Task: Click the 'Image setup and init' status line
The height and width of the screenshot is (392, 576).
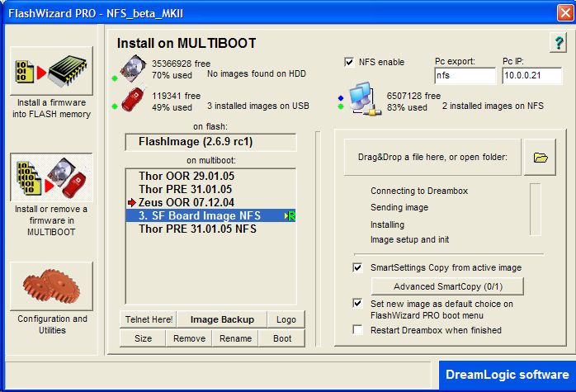Action: pos(409,239)
